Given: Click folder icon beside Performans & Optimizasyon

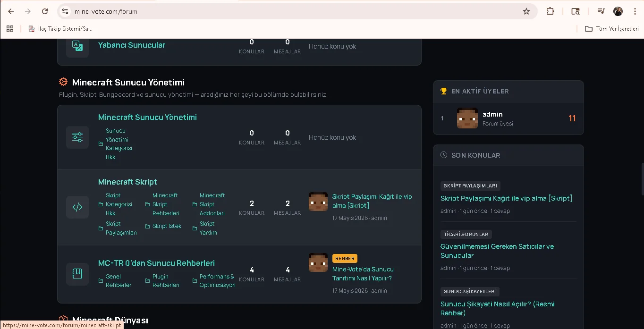Looking at the screenshot, I should coord(195,281).
